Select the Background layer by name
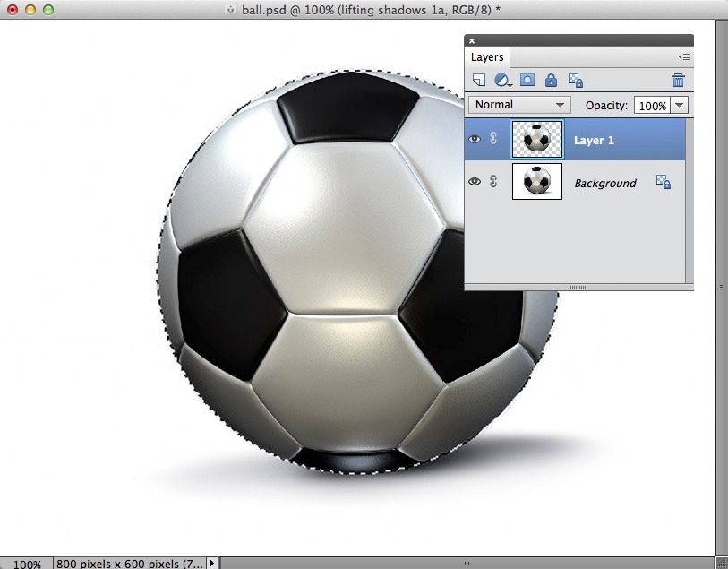The width and height of the screenshot is (728, 569). coord(604,183)
